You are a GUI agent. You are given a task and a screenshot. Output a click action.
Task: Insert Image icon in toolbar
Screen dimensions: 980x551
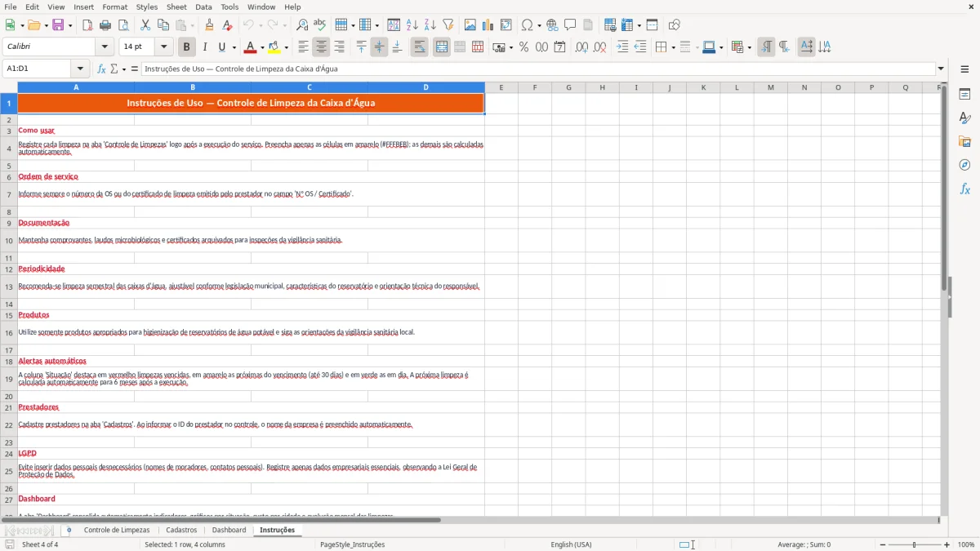pyautogui.click(x=470, y=25)
